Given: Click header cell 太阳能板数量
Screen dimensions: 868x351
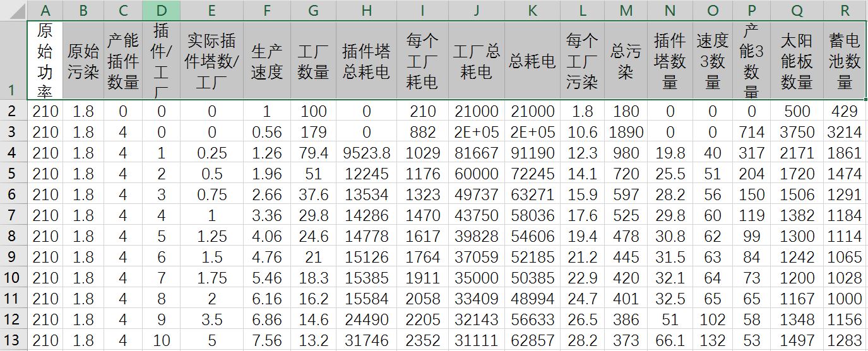Looking at the screenshot, I should pyautogui.click(x=797, y=60).
